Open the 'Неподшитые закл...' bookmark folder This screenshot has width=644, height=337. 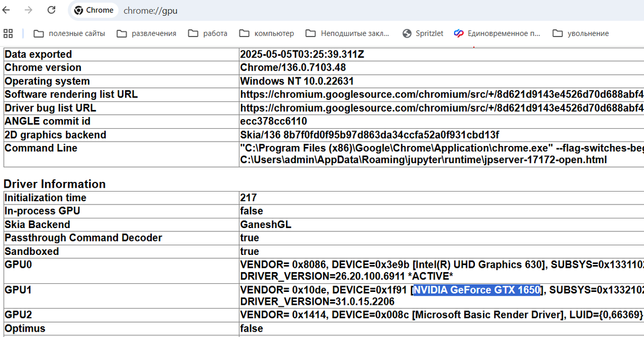click(x=347, y=33)
